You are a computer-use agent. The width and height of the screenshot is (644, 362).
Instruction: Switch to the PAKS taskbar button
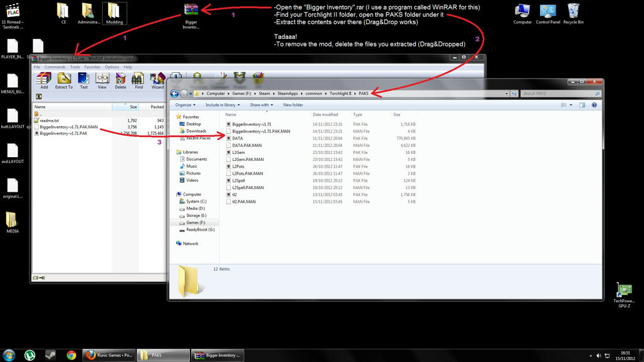pyautogui.click(x=163, y=355)
